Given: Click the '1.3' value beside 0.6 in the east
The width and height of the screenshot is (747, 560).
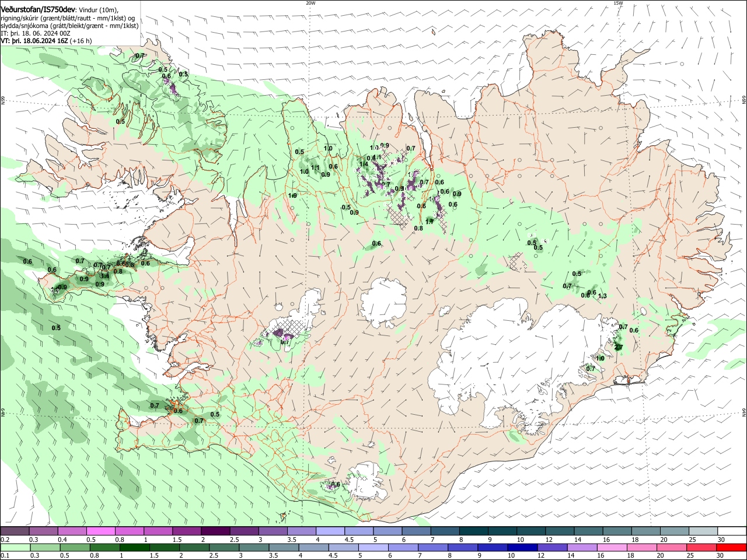Looking at the screenshot, I should point(602,296).
